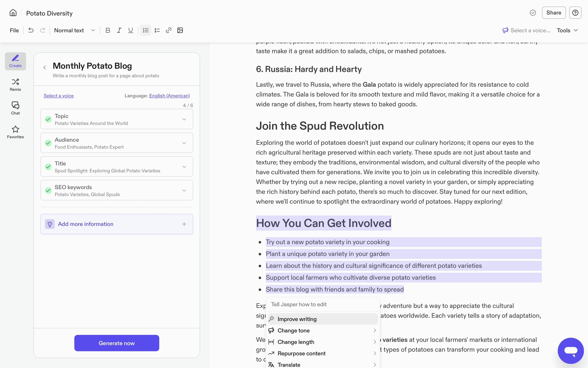588x368 pixels.
Task: Choose Change tone
Action: click(x=323, y=330)
